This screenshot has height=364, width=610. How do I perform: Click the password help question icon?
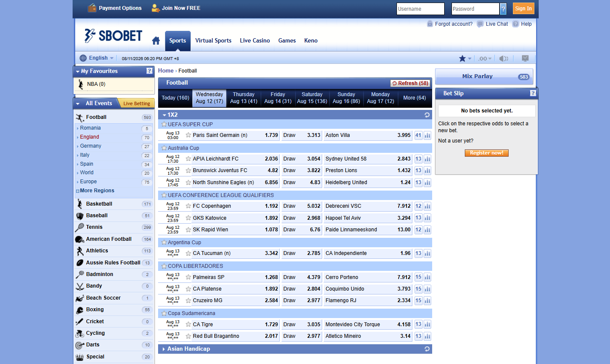503,9
